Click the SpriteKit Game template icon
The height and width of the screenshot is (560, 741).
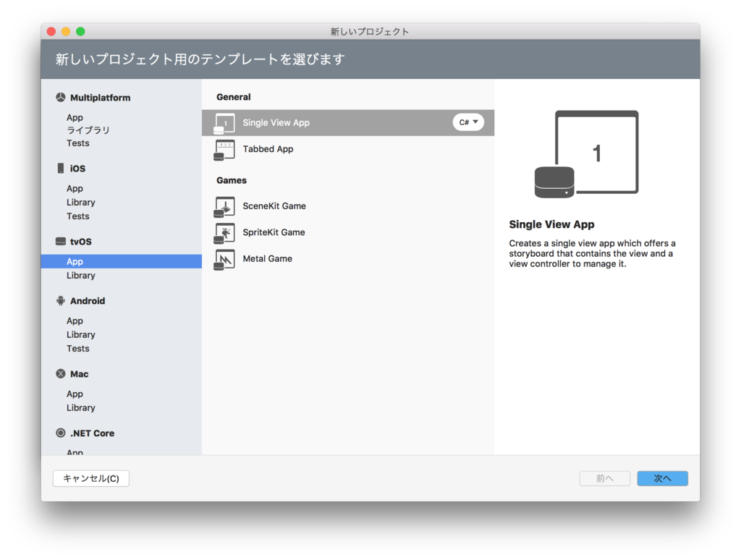(224, 233)
